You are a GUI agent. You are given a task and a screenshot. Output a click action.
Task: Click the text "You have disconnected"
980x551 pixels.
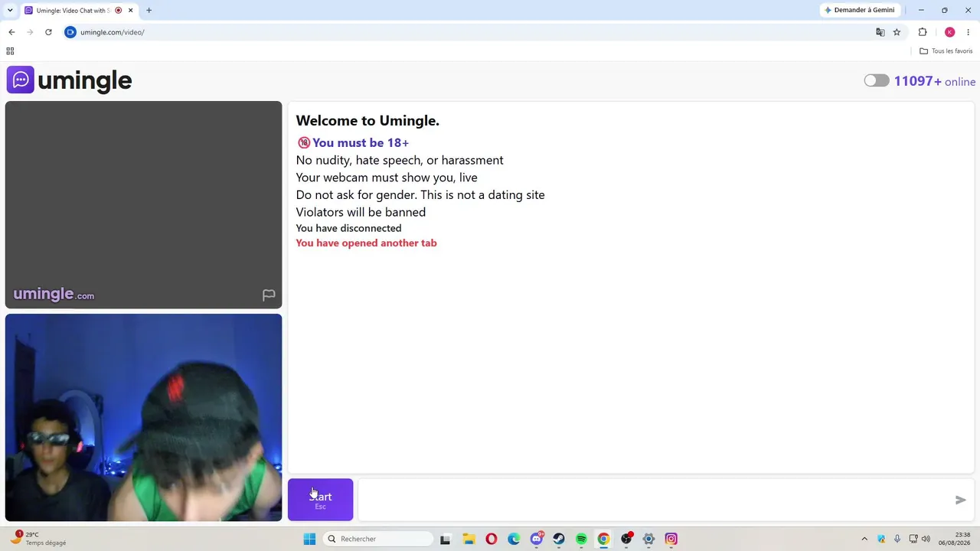348,228
